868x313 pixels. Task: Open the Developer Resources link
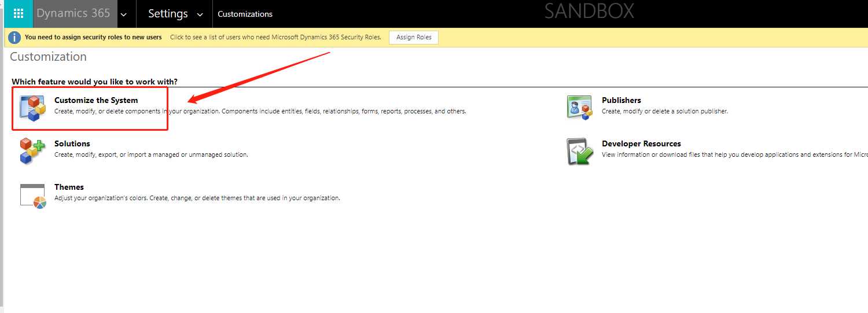tap(641, 143)
